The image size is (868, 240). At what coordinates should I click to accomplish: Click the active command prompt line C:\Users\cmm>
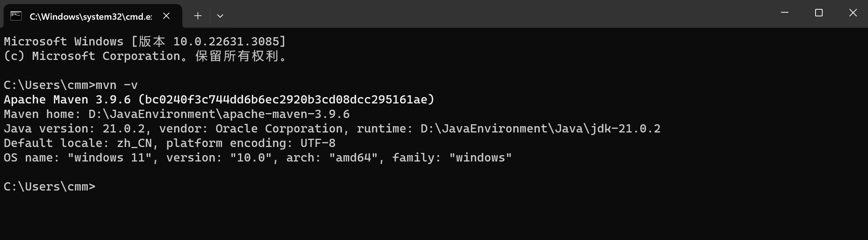[x=48, y=186]
